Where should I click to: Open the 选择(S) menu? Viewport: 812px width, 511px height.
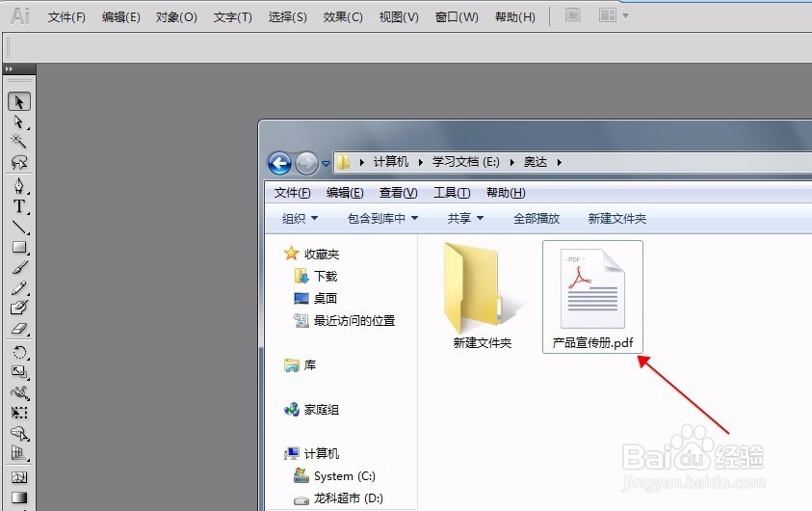(x=287, y=17)
